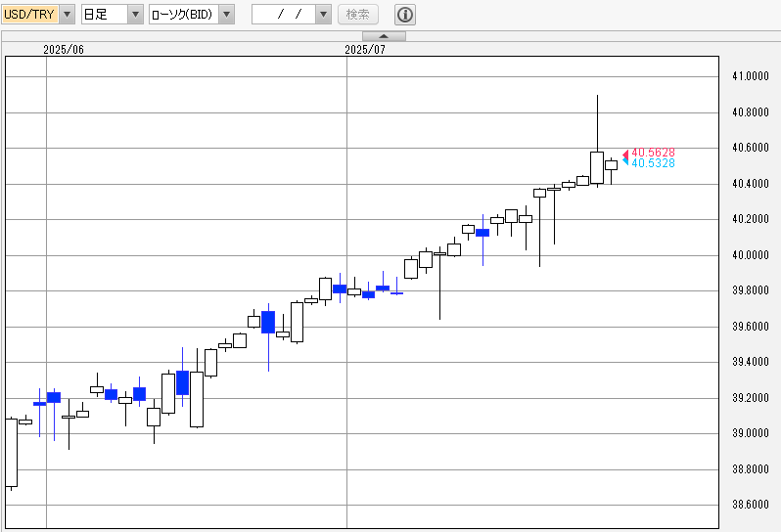Click the 40.8000 price axis label

tap(751, 111)
